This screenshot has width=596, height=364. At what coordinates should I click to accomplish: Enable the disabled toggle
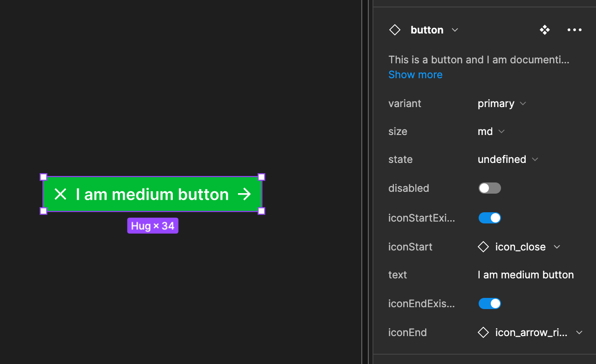[490, 188]
